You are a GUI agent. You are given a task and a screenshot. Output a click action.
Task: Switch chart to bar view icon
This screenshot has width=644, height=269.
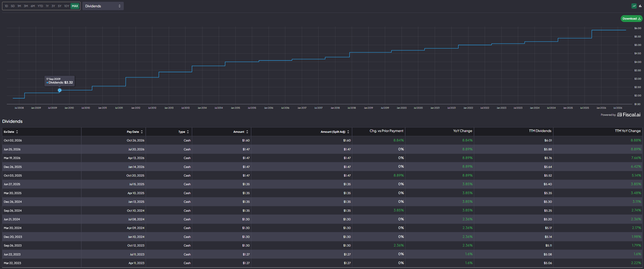[x=639, y=6]
